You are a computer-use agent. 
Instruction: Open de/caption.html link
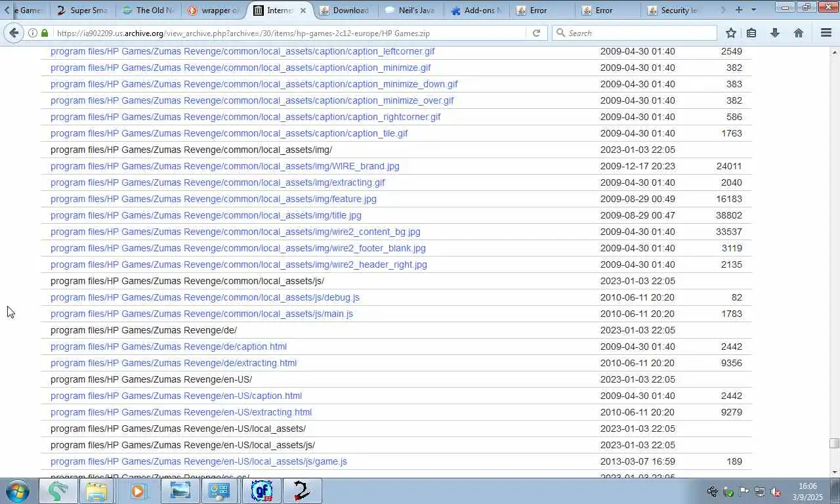pos(169,346)
